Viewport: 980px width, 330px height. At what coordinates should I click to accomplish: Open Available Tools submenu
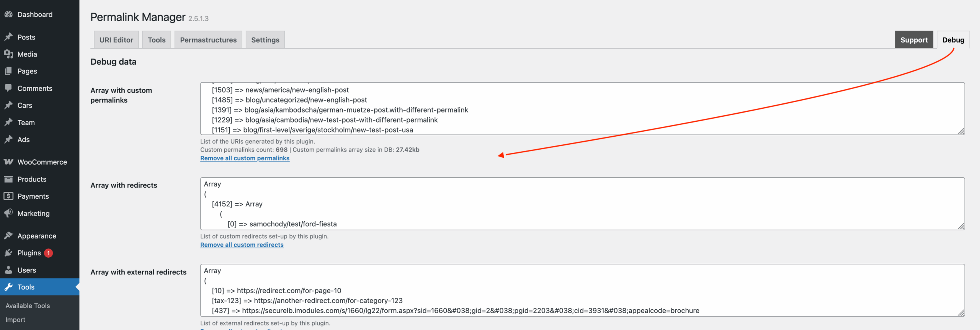[28, 305]
